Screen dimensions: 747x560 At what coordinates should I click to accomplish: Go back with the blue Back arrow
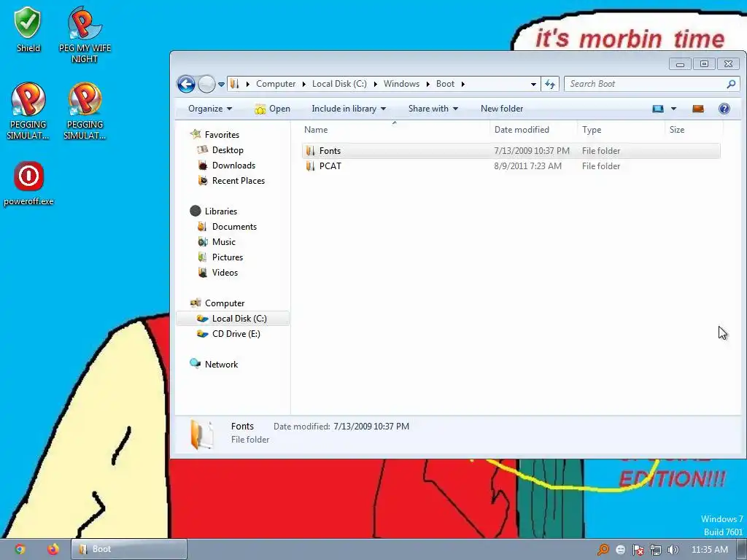tap(186, 85)
